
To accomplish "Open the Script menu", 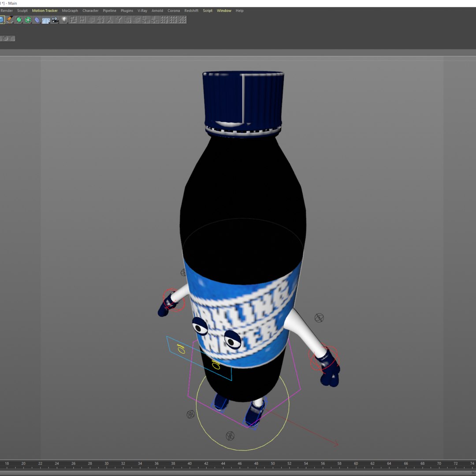I will pyautogui.click(x=208, y=11).
